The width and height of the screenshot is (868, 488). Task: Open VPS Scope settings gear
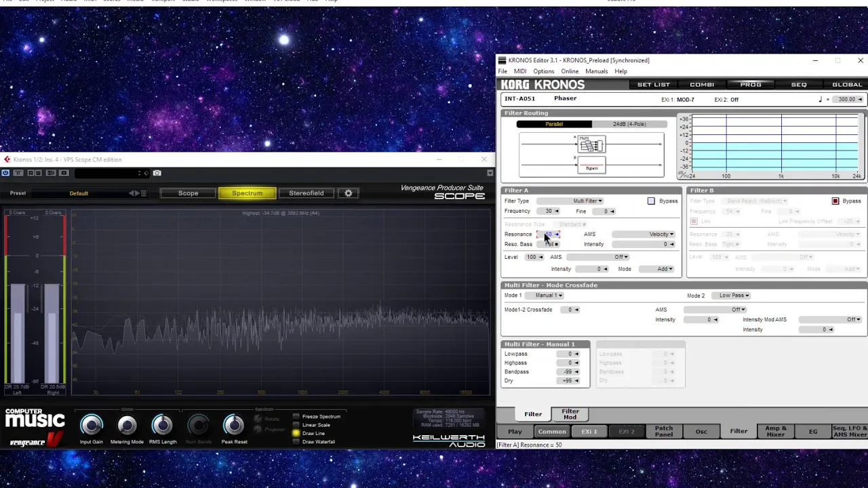coord(349,193)
